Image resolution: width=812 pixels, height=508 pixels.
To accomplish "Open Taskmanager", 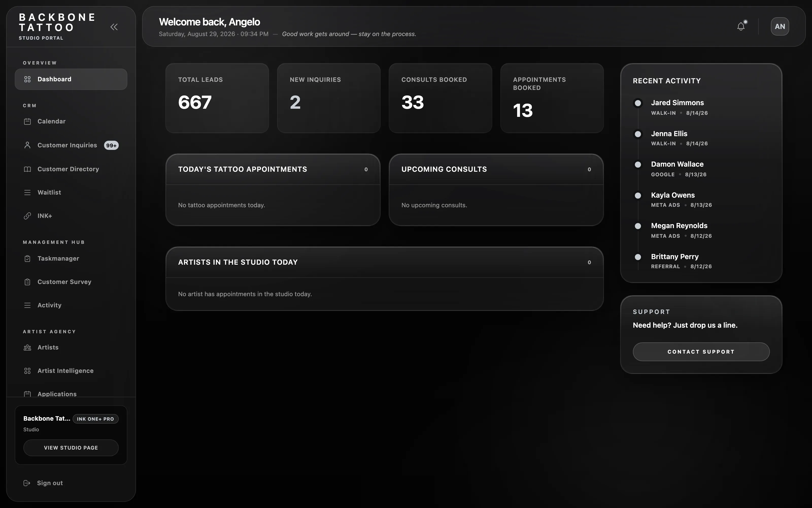I will point(71,258).
